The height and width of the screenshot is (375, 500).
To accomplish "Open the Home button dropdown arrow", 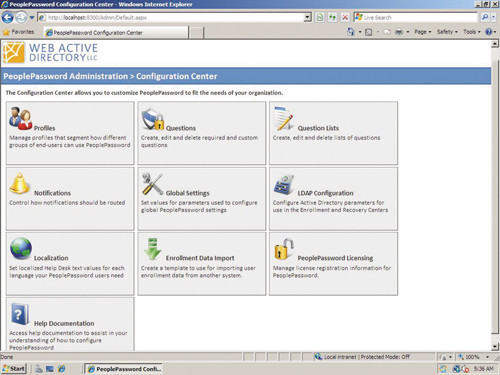I will pyautogui.click(x=360, y=32).
